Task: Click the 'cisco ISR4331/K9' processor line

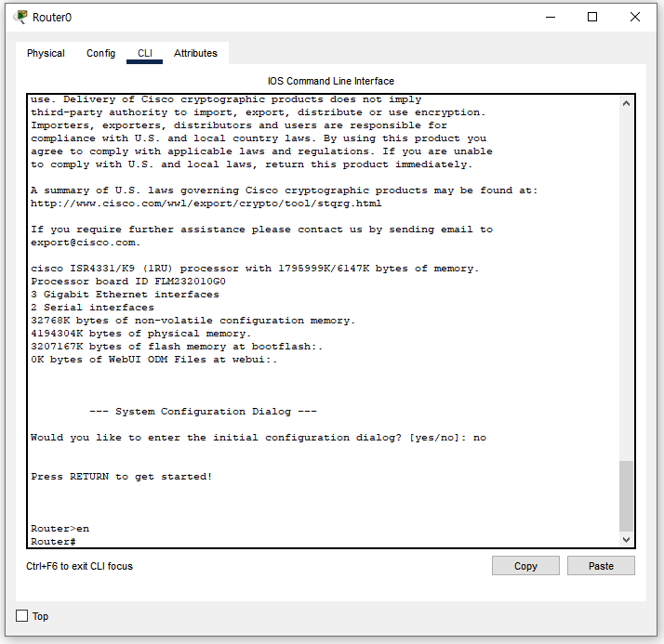Action: click(255, 269)
